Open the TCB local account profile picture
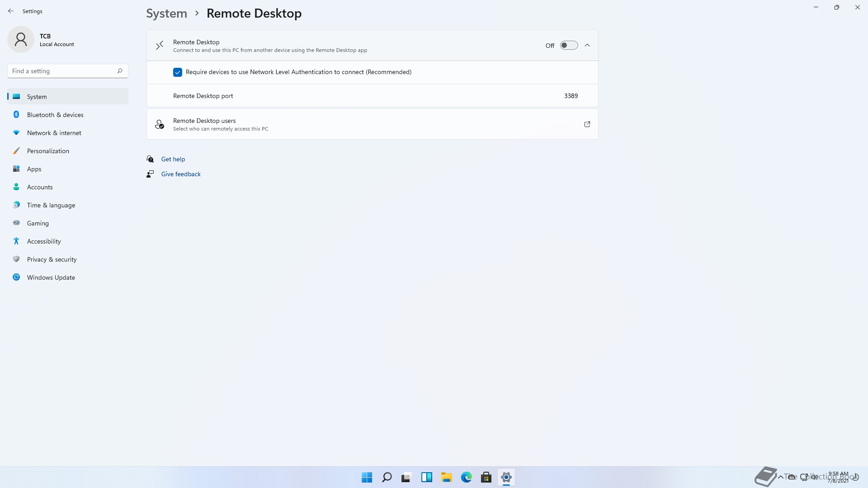868x488 pixels. pos(21,39)
